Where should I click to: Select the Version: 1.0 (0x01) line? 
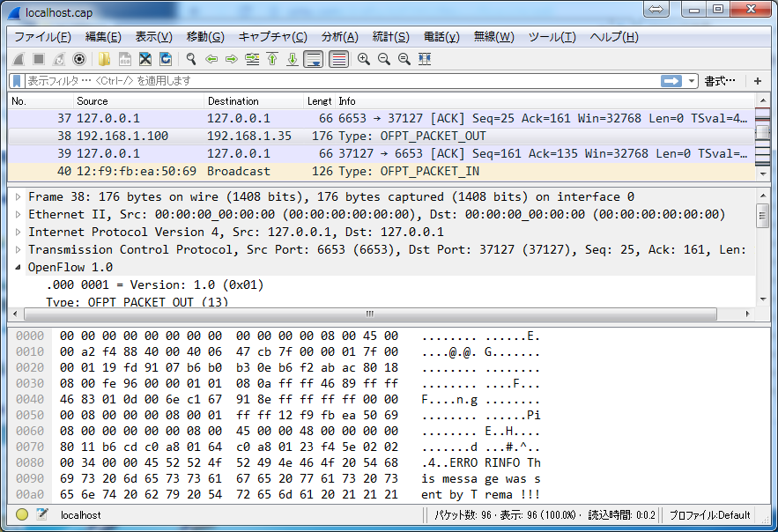point(154,285)
